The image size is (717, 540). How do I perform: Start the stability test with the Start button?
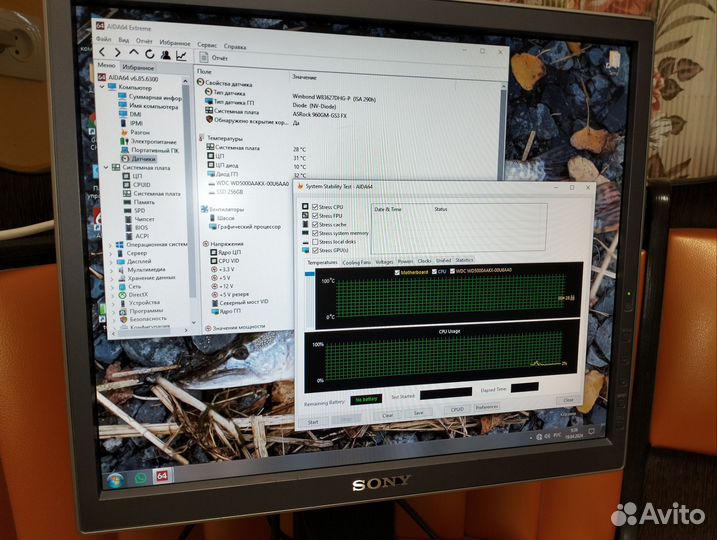pyautogui.click(x=313, y=422)
